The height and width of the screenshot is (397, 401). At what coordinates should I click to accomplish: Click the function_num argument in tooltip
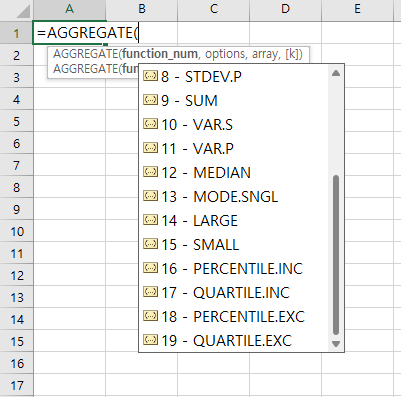pos(160,54)
